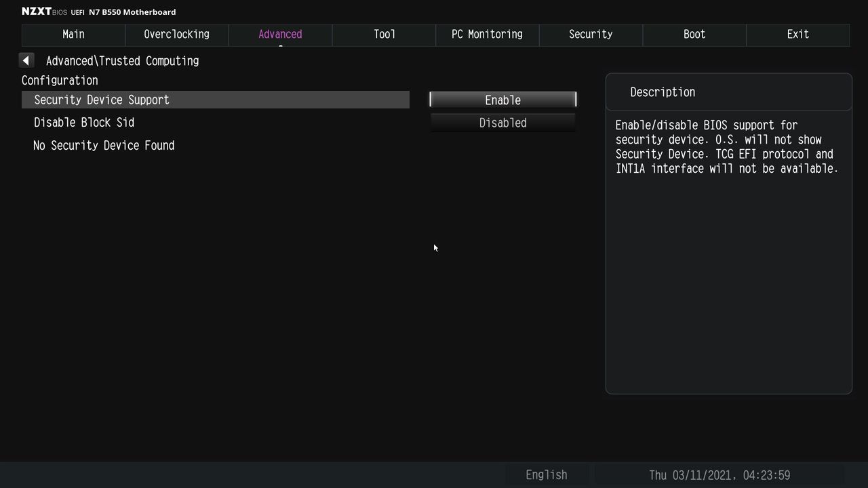Open the Disable Block Sid Disabled dropdown
868x488 pixels.
(502, 123)
